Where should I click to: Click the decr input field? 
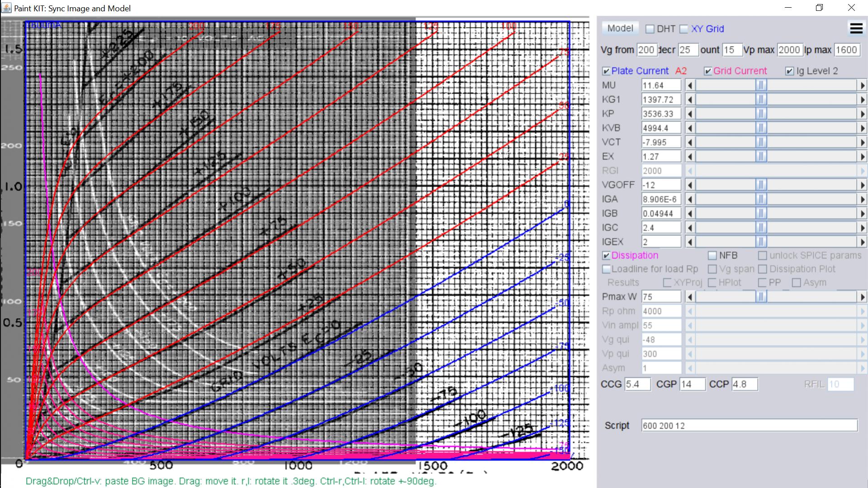click(688, 50)
